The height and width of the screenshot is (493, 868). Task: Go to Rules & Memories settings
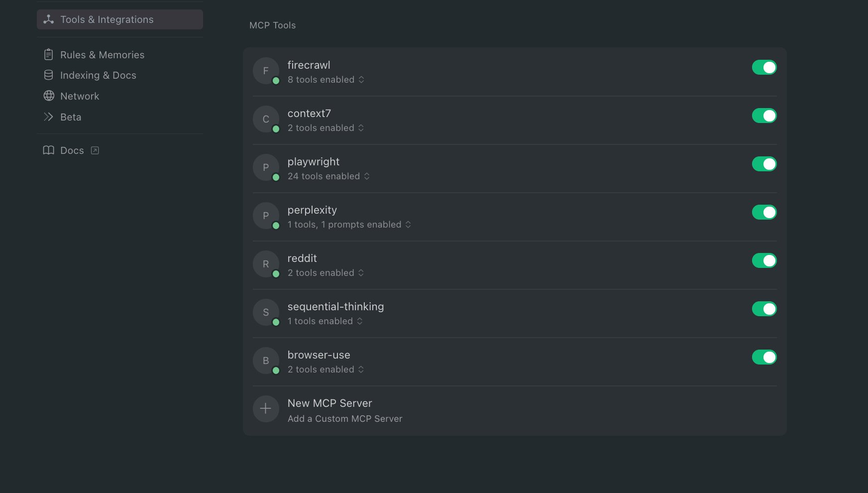94,55
